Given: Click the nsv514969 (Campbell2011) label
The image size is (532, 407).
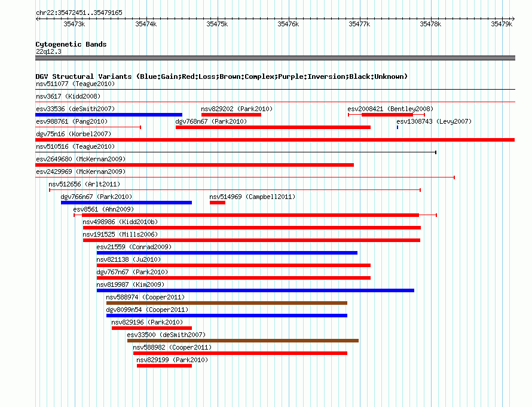Looking at the screenshot, I should (x=252, y=197).
